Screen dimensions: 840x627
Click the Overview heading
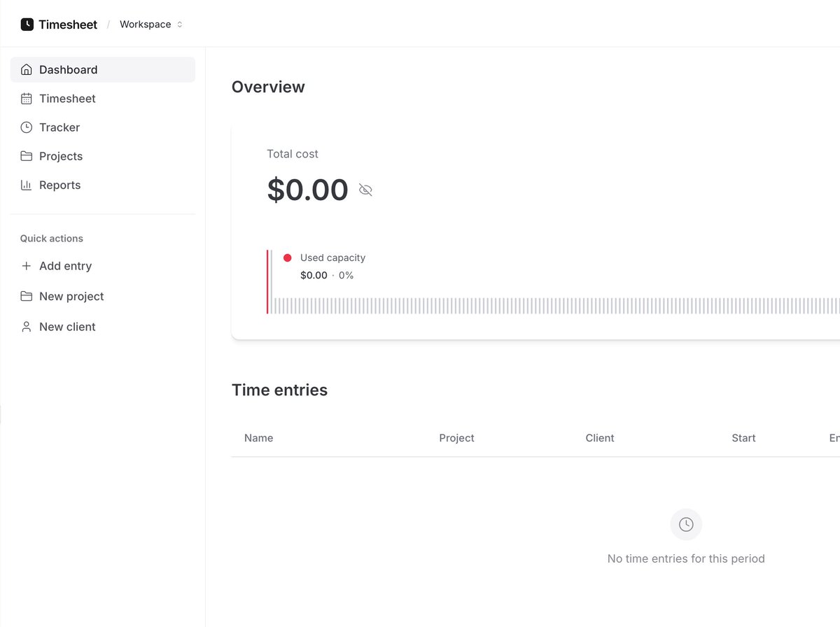tap(268, 87)
